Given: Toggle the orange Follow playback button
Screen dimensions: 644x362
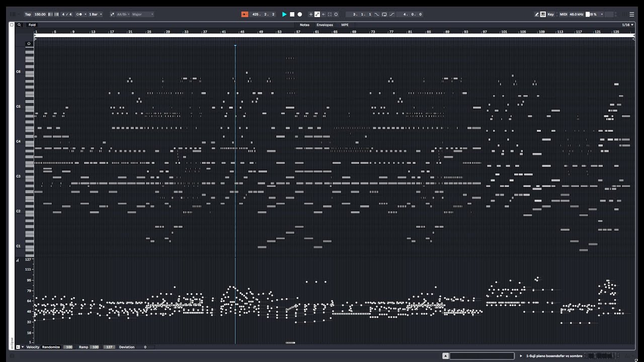Looking at the screenshot, I should point(245,14).
